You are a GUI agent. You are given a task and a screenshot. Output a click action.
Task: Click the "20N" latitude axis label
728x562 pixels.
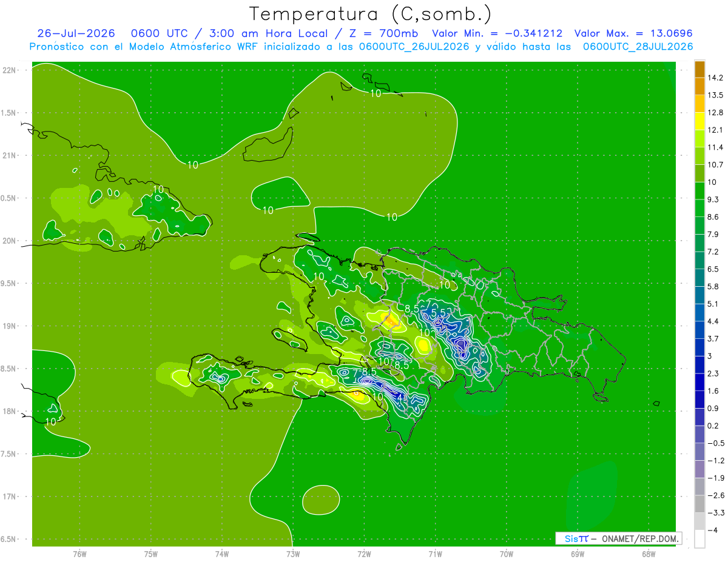[10, 241]
